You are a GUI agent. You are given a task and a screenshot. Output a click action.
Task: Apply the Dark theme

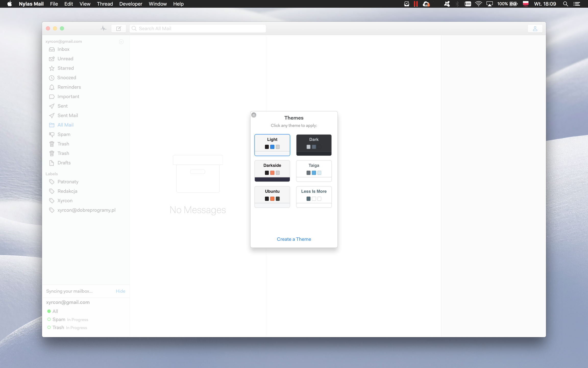[314, 145]
